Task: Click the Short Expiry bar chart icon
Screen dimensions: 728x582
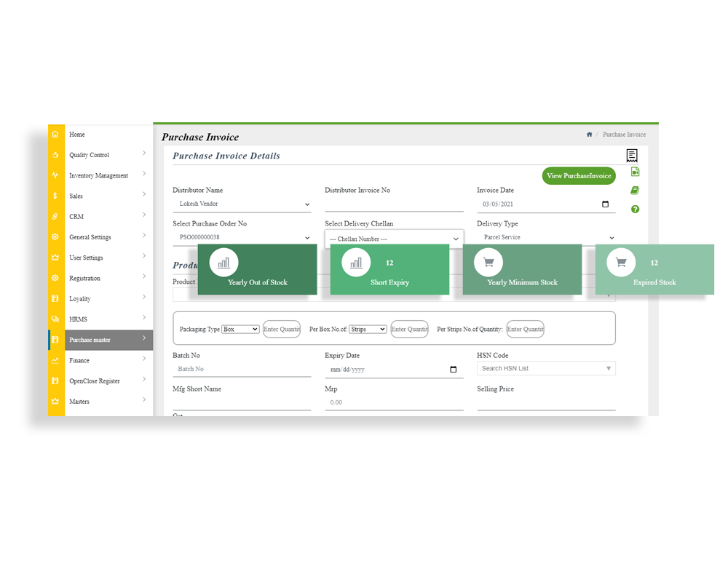Action: 356,263
